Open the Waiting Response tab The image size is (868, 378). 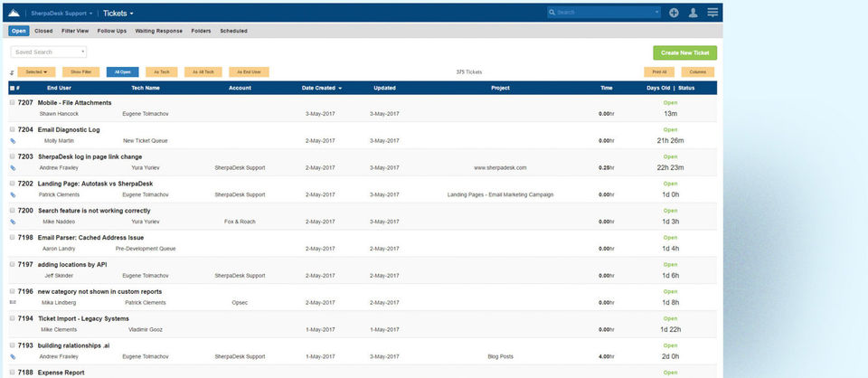(x=158, y=31)
